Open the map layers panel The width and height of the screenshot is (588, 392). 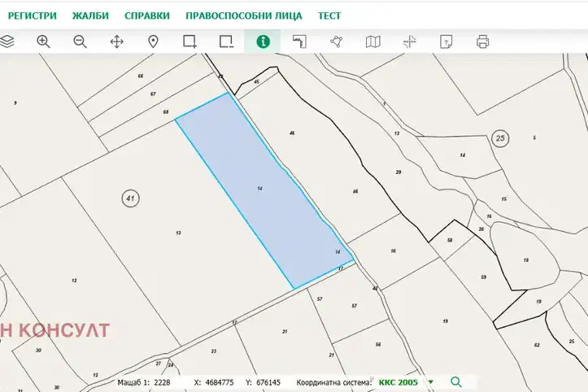[x=7, y=41]
